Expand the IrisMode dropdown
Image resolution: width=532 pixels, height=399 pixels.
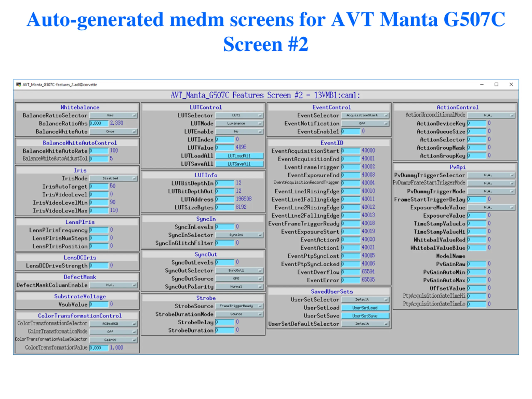(113, 179)
